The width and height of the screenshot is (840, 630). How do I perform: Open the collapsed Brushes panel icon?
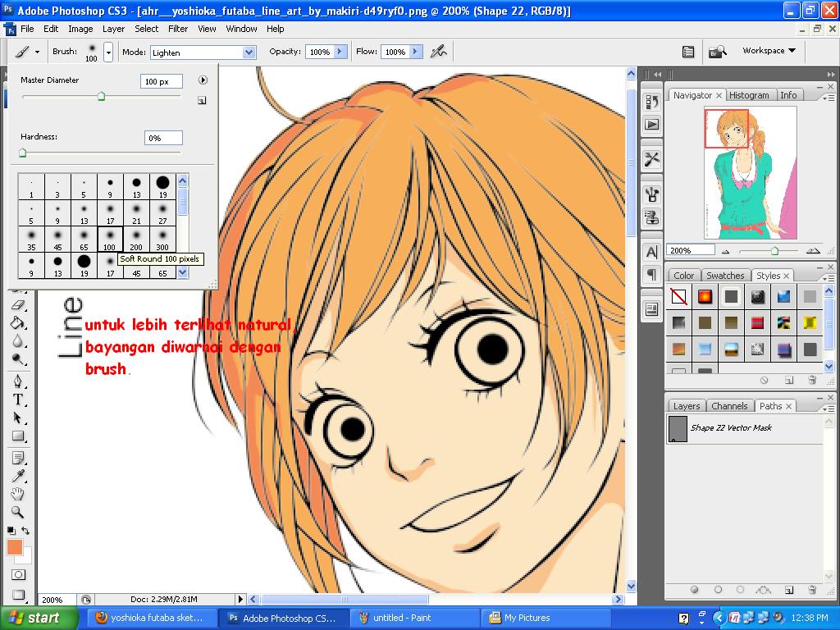pos(652,194)
